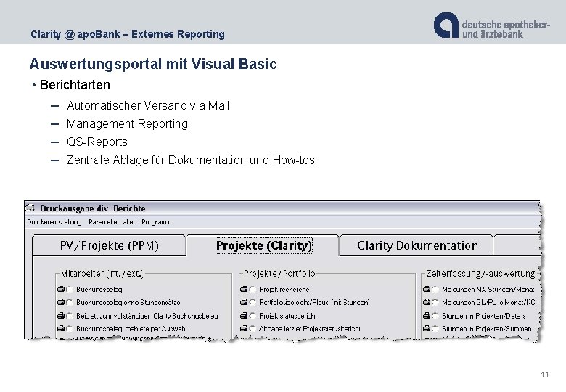Choose Abgabe letzter Projektstatusbericht radio
Image resolution: width=566 pixels, height=392 pixels.
point(253,329)
